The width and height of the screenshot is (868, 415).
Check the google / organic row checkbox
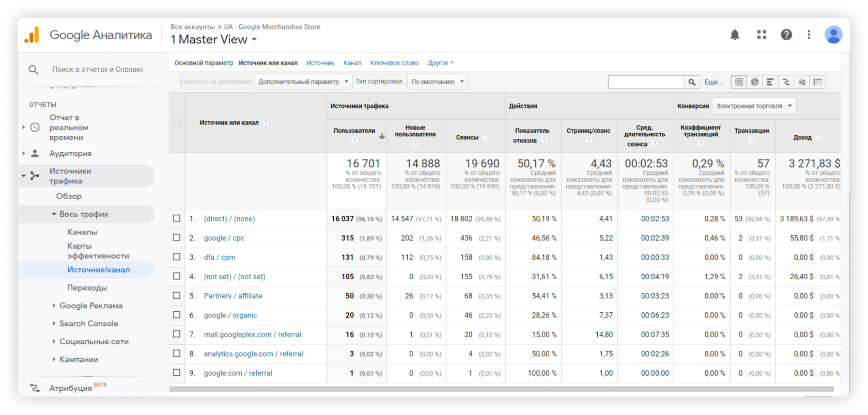click(177, 315)
